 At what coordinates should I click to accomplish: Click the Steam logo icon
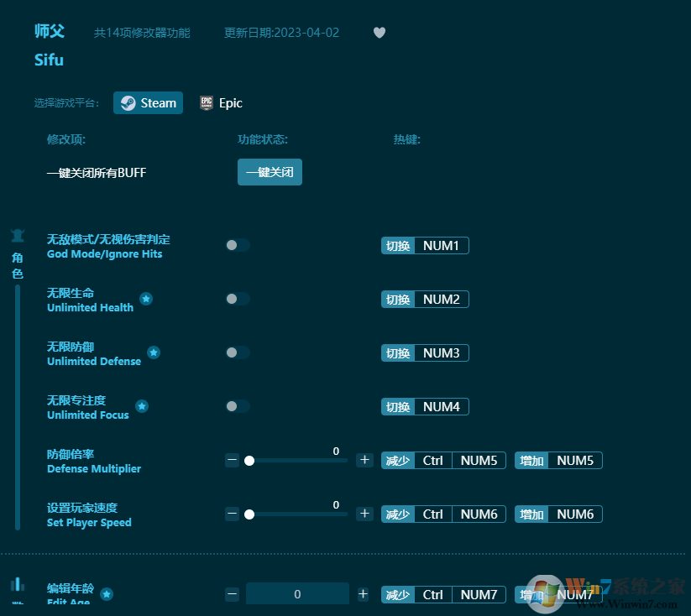coord(128,103)
